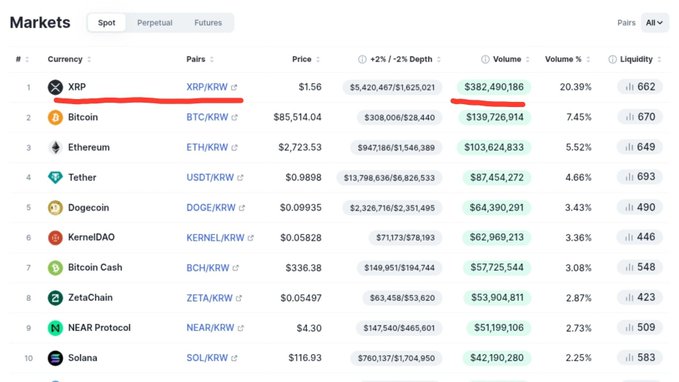This screenshot has width=679, height=382.
Task: Sort the table by the Currency column
Action: coord(69,59)
